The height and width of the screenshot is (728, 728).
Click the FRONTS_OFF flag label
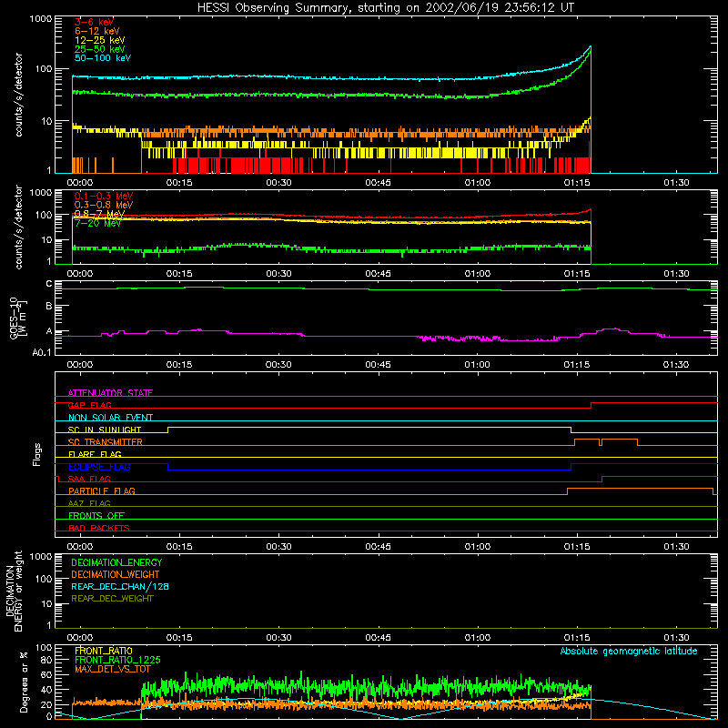[96, 515]
